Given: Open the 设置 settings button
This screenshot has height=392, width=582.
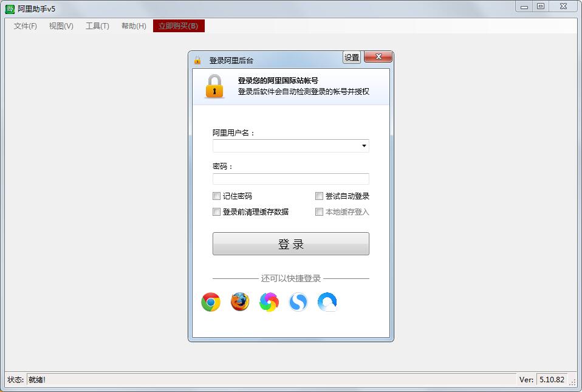Looking at the screenshot, I should [351, 56].
